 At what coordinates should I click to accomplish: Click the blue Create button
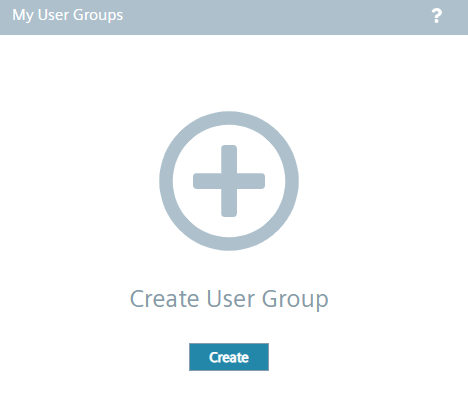[229, 357]
